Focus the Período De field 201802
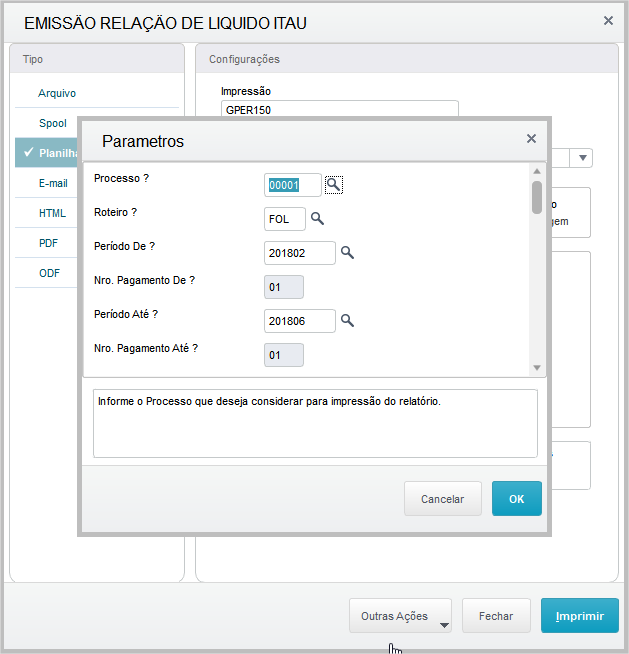The image size is (629, 654). [x=300, y=253]
